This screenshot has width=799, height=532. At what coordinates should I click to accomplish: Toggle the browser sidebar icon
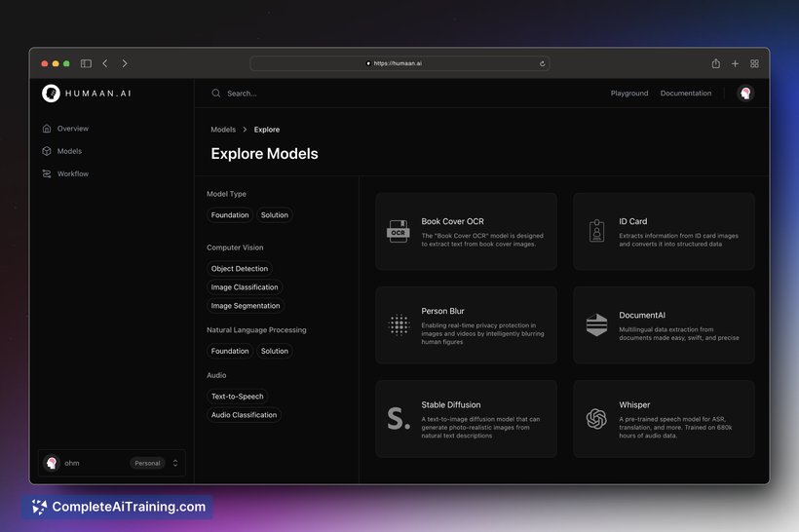pos(86,63)
